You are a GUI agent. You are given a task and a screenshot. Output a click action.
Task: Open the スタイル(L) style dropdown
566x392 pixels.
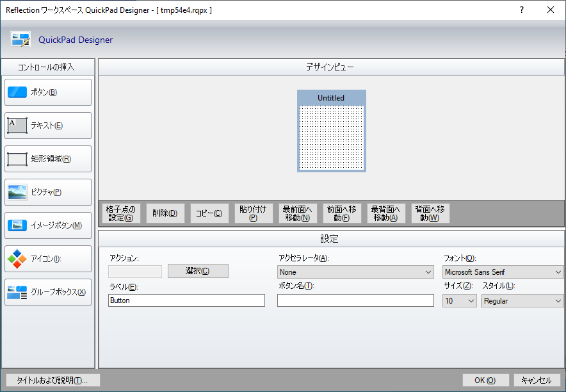[522, 300]
